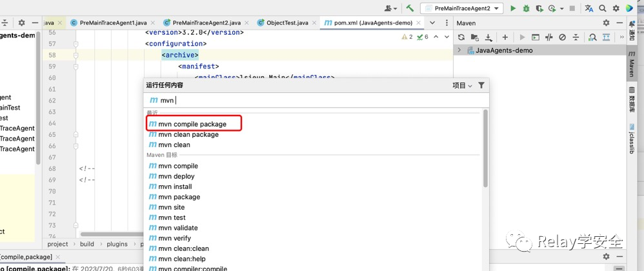
Task: Click 'plugins' in the editor breadcrumb
Action: pyautogui.click(x=117, y=244)
